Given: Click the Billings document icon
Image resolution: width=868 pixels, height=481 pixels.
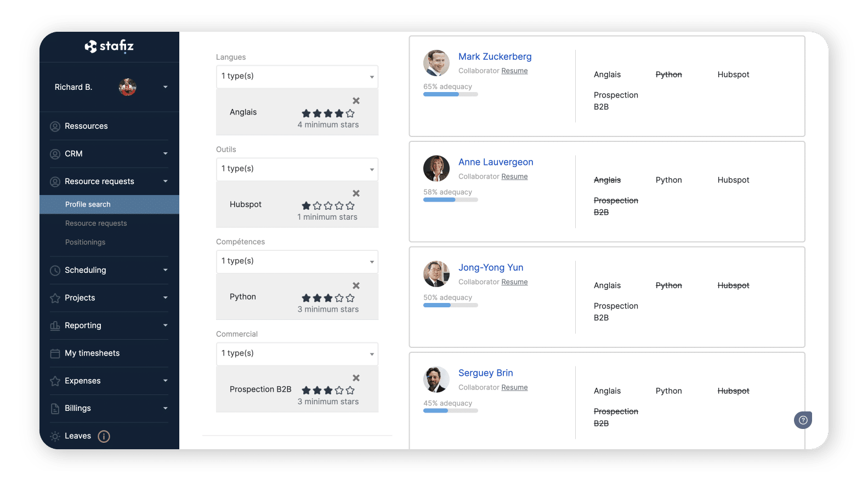Looking at the screenshot, I should (55, 409).
